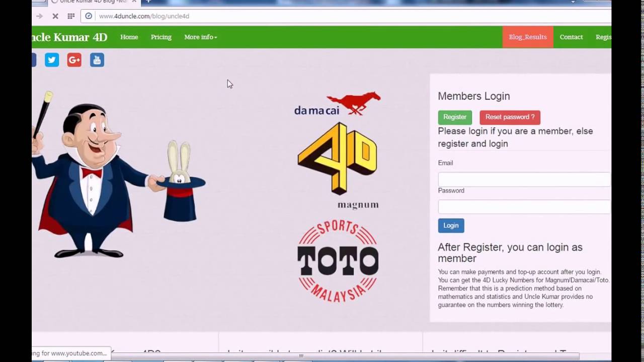Click the Uncle Kumar 4D brand title
This screenshot has width=644, height=362.
pos(69,37)
